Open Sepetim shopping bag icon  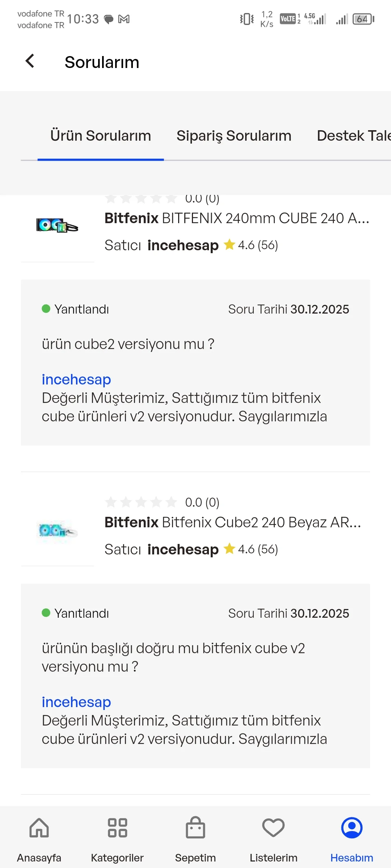click(195, 828)
